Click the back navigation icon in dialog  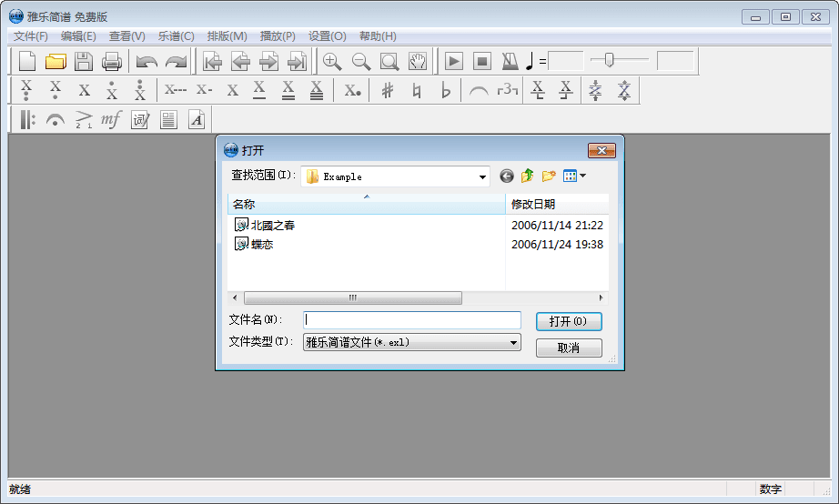pyautogui.click(x=506, y=176)
